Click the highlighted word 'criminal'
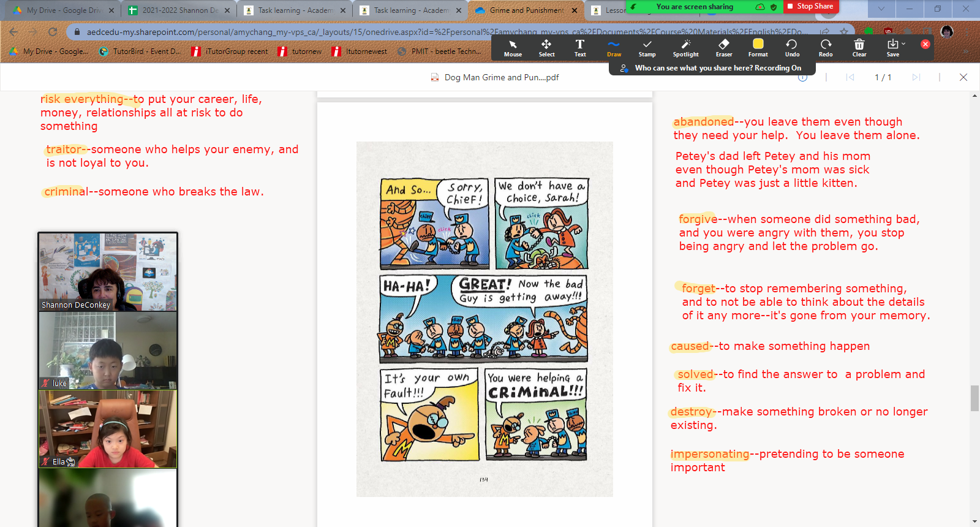The height and width of the screenshot is (527, 980). point(66,192)
